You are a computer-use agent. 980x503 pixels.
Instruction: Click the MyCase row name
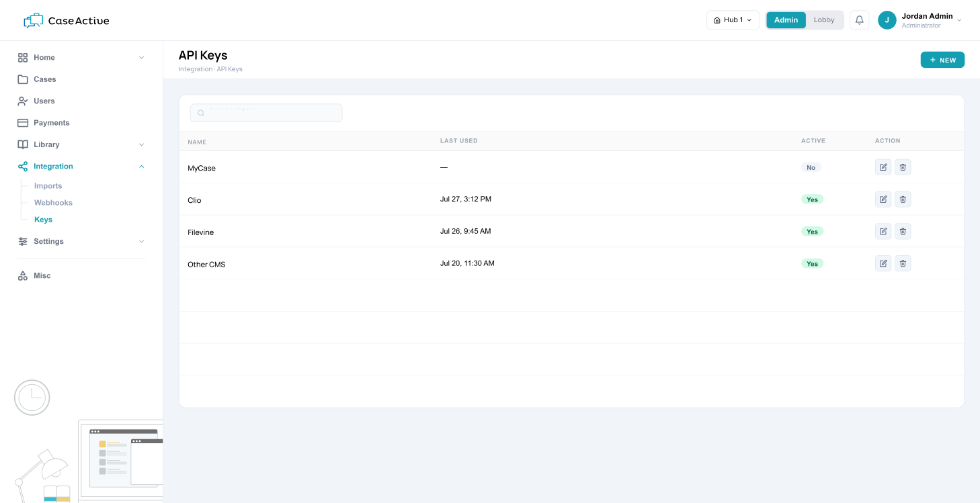pos(202,168)
